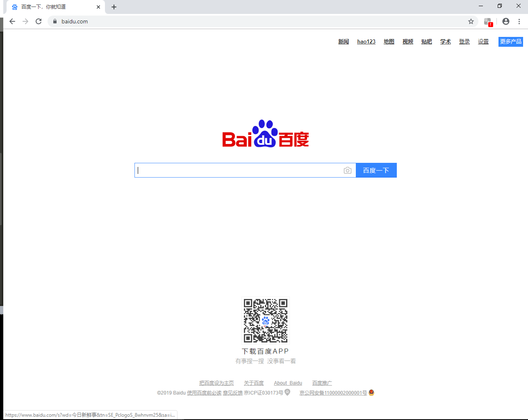The height and width of the screenshot is (420, 528).
Task: Open the Chrome profile avatar icon
Action: point(506,21)
